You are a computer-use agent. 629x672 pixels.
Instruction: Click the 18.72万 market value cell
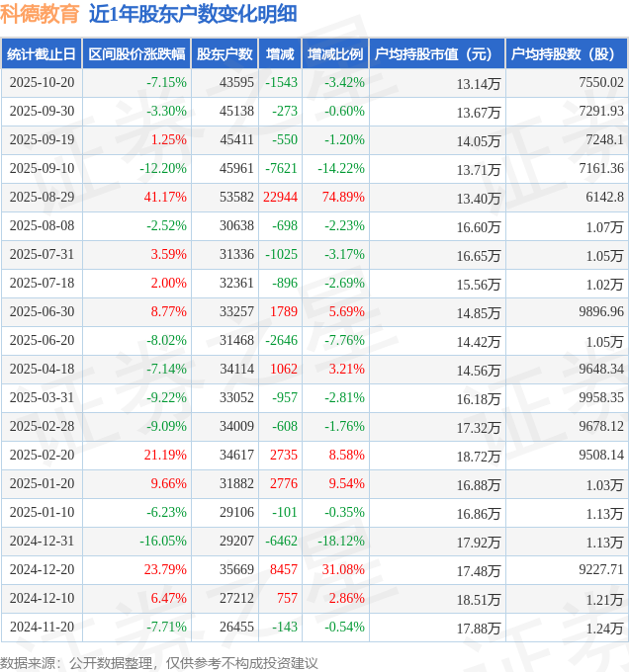pyautogui.click(x=479, y=456)
